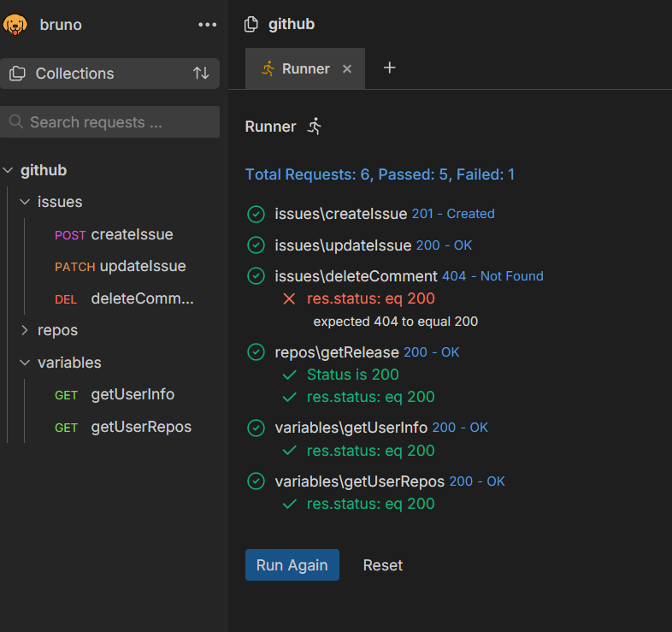Viewport: 672px width, 632px height.
Task: Click the 'Status is 200' test result
Action: point(353,375)
